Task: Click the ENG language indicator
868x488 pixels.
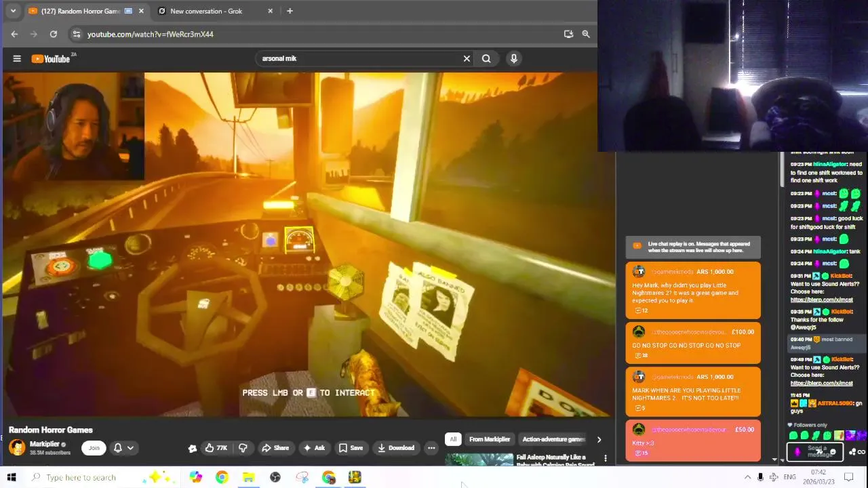Action: pyautogui.click(x=789, y=477)
